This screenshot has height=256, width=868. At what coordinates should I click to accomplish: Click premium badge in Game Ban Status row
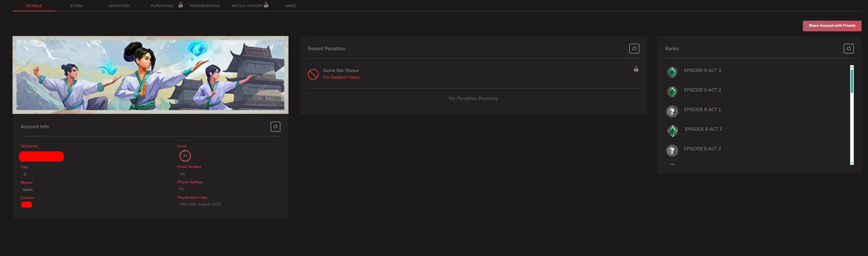click(x=636, y=69)
